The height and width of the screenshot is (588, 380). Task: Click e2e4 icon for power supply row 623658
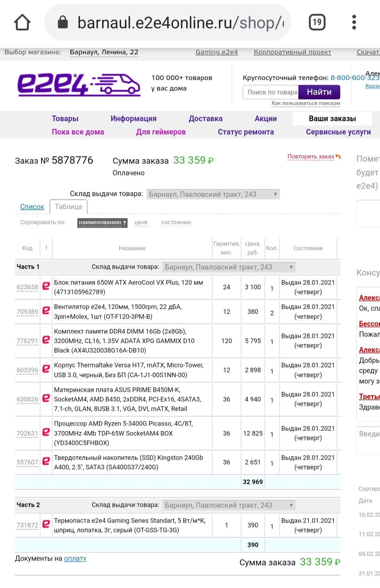point(46,286)
